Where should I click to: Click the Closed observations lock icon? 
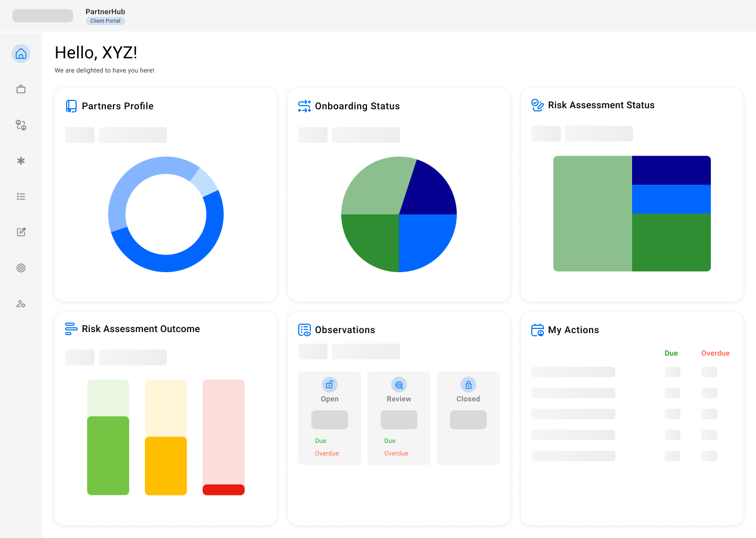[468, 385]
